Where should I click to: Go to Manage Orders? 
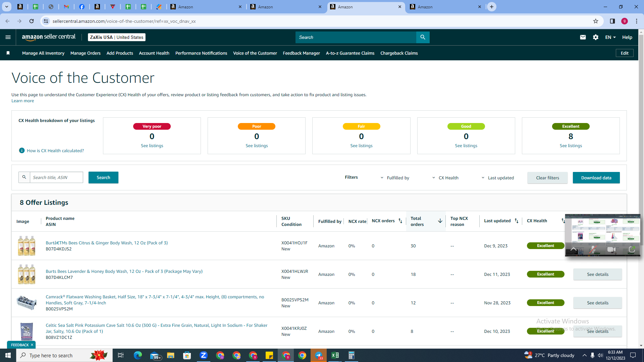coord(86,53)
